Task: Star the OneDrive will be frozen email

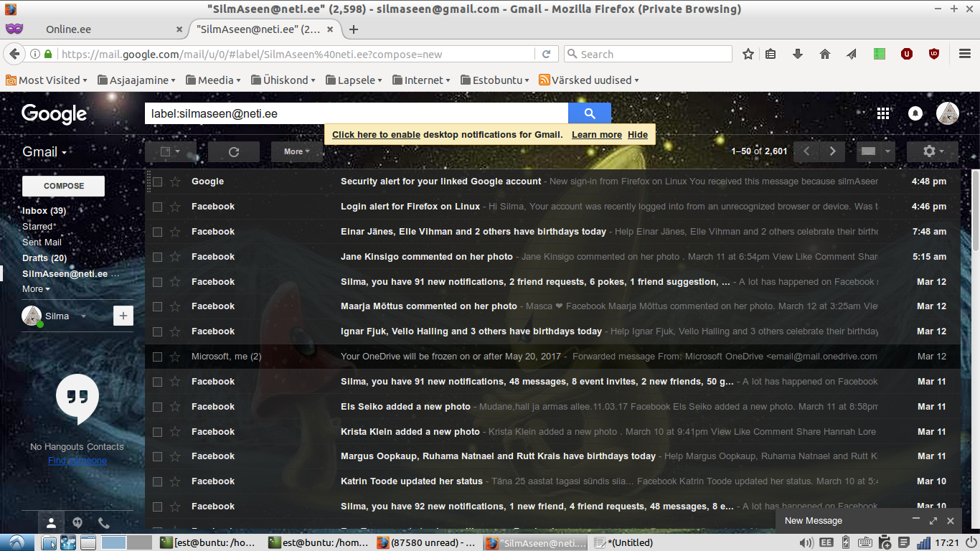Action: (x=175, y=357)
